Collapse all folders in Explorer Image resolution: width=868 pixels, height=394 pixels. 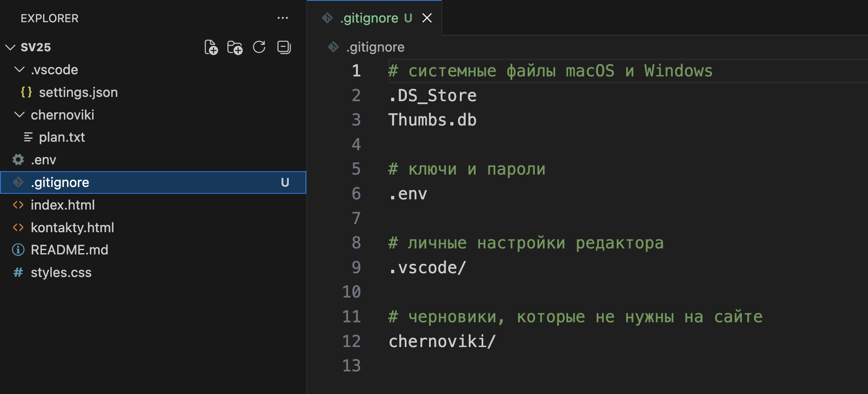(284, 47)
